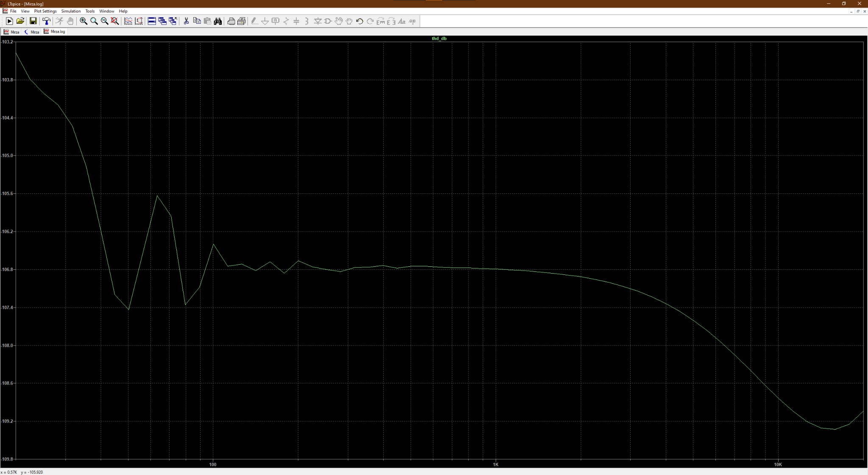Zoom out with minus magnifier icon
868x475 pixels.
click(x=104, y=21)
